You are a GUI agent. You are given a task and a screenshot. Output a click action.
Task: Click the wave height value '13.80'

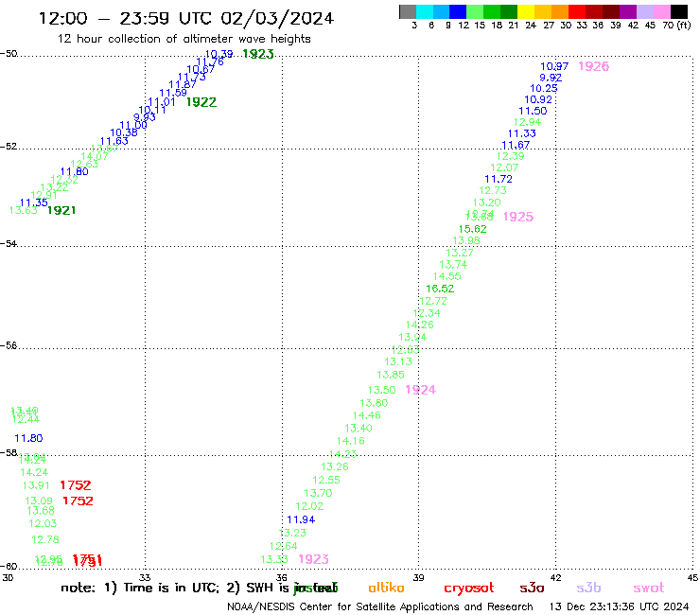click(374, 403)
